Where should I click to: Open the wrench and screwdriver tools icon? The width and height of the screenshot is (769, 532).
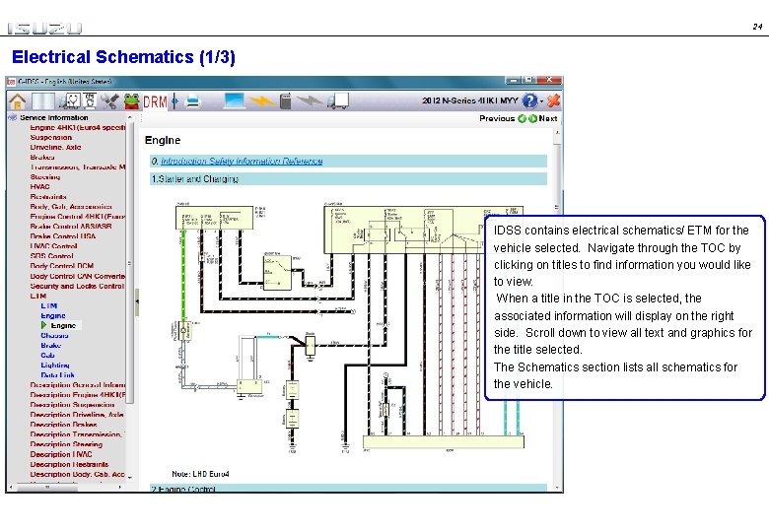click(x=109, y=100)
